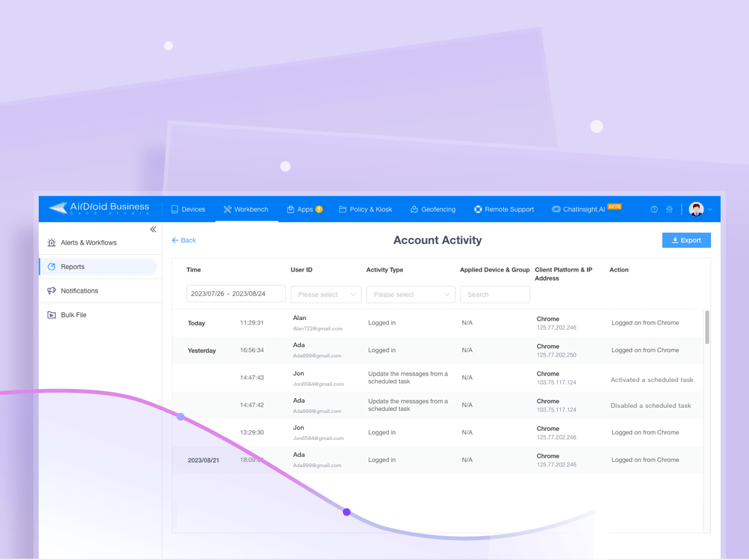This screenshot has width=749, height=560.
Task: Click the help question mark icon
Action: click(x=654, y=210)
